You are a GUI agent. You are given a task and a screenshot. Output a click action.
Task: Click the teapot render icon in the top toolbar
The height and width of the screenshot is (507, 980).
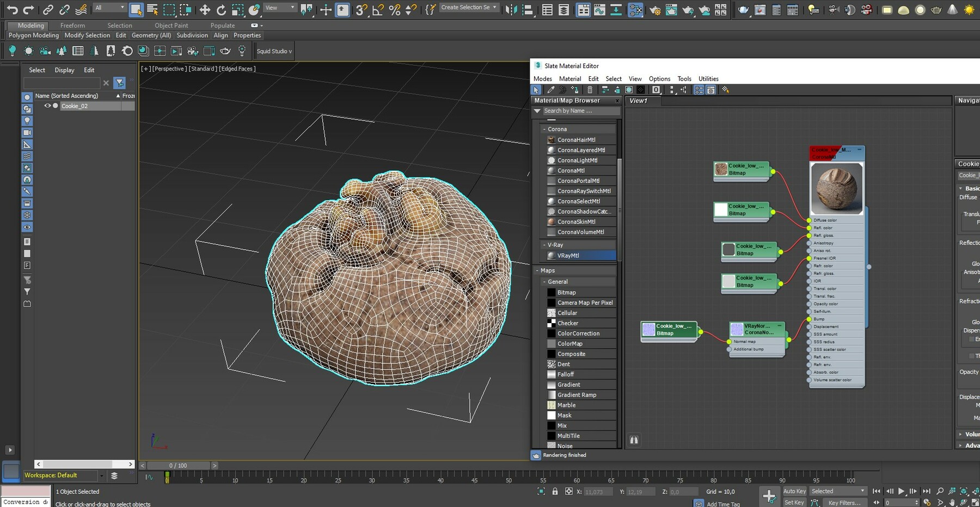[x=936, y=9]
